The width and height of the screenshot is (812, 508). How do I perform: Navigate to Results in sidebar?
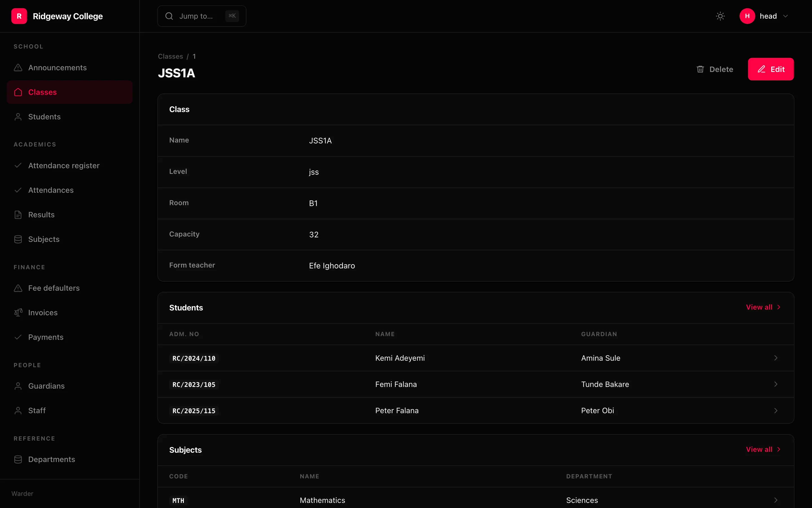[69, 215]
